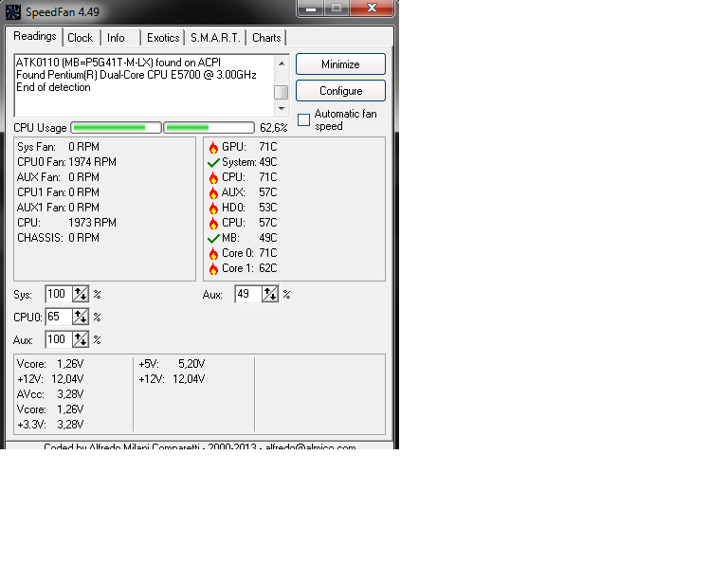Click the CPU0 speed input field showing 65
The image size is (728, 582).
(x=59, y=317)
